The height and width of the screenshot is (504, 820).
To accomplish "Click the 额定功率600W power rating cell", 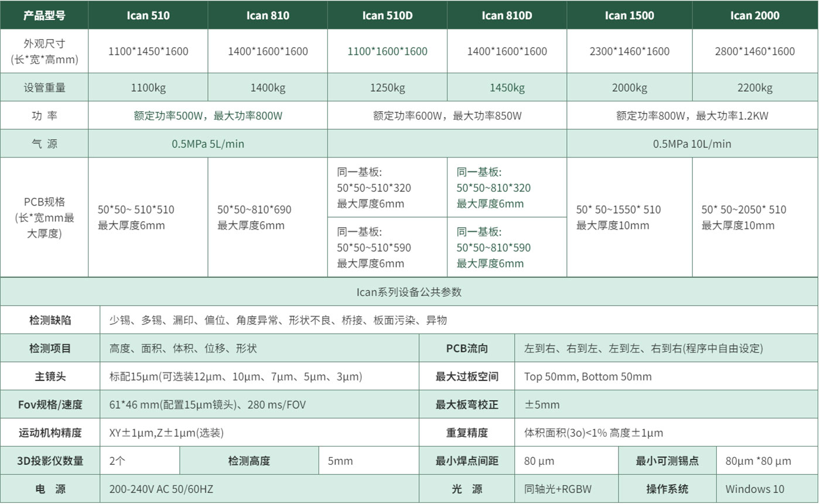I will (447, 116).
